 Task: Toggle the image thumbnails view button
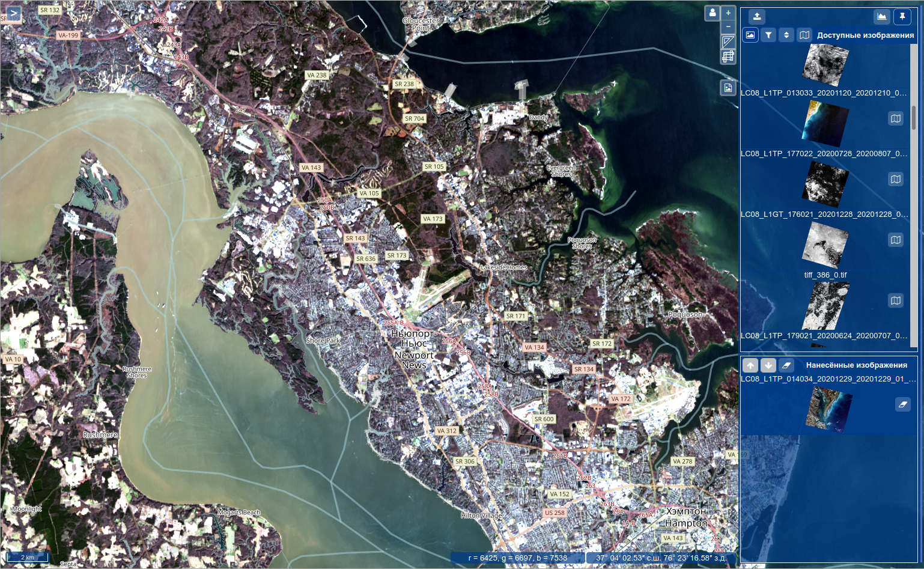(x=750, y=35)
